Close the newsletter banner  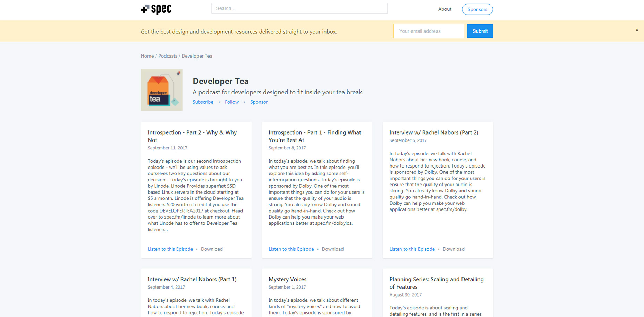(x=637, y=30)
